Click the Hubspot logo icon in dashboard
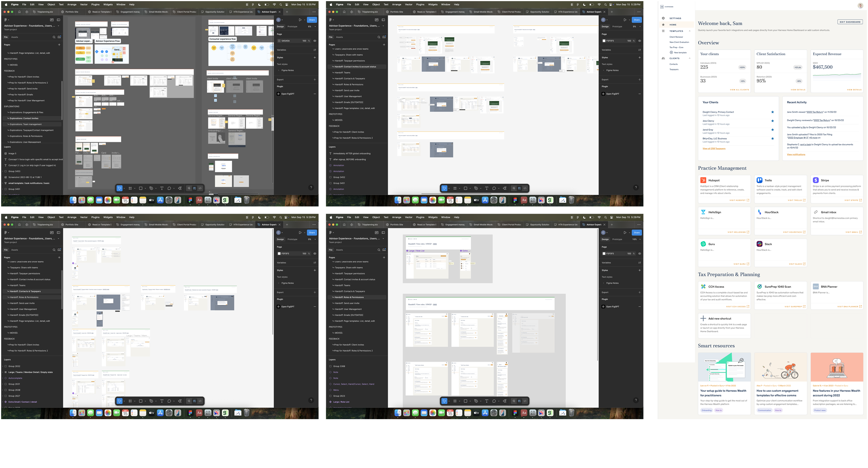This screenshot has width=868, height=468. (x=703, y=180)
